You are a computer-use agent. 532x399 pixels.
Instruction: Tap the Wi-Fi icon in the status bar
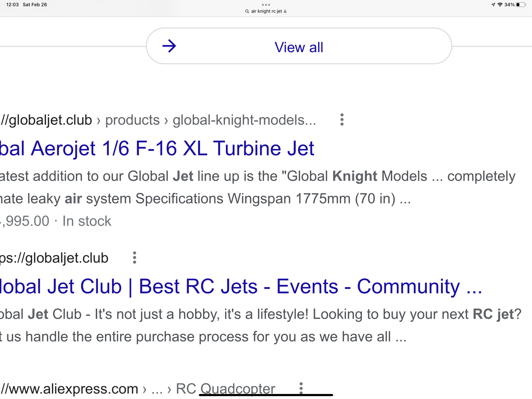(500, 5)
